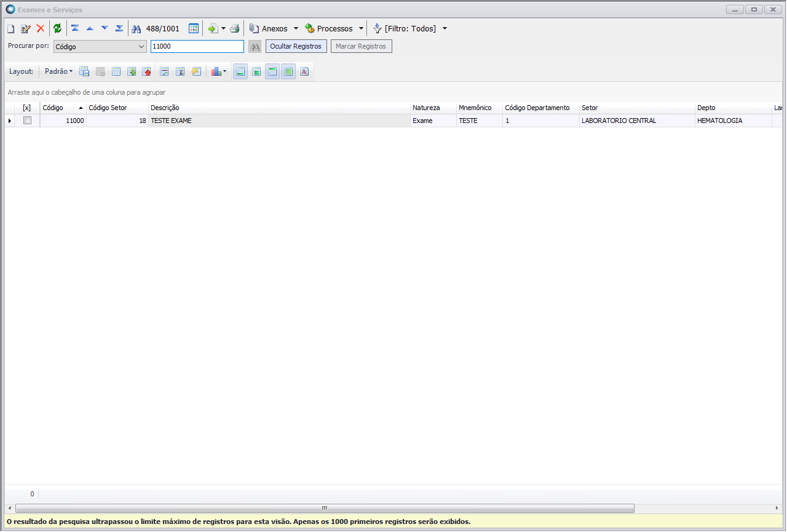This screenshot has width=787, height=532.
Task: Open the colored grid icon after record counter
Action: pos(194,28)
